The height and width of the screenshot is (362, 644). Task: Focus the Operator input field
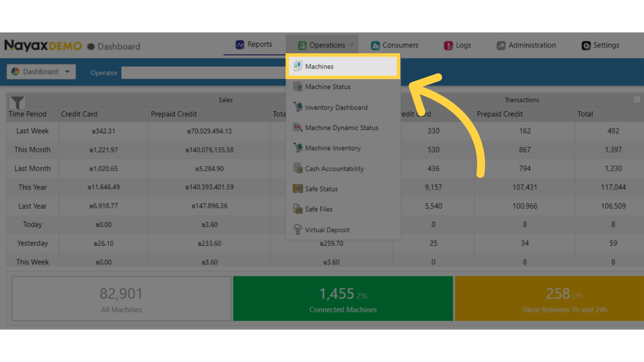[x=203, y=72]
